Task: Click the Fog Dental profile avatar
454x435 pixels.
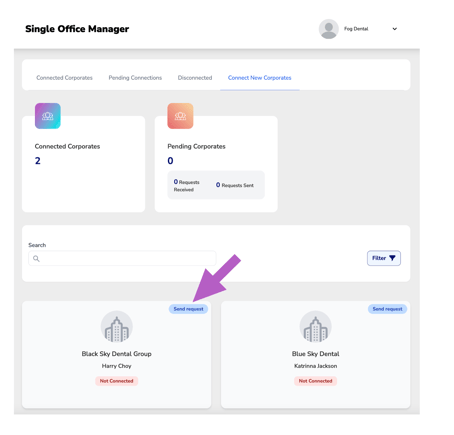Action: [328, 29]
